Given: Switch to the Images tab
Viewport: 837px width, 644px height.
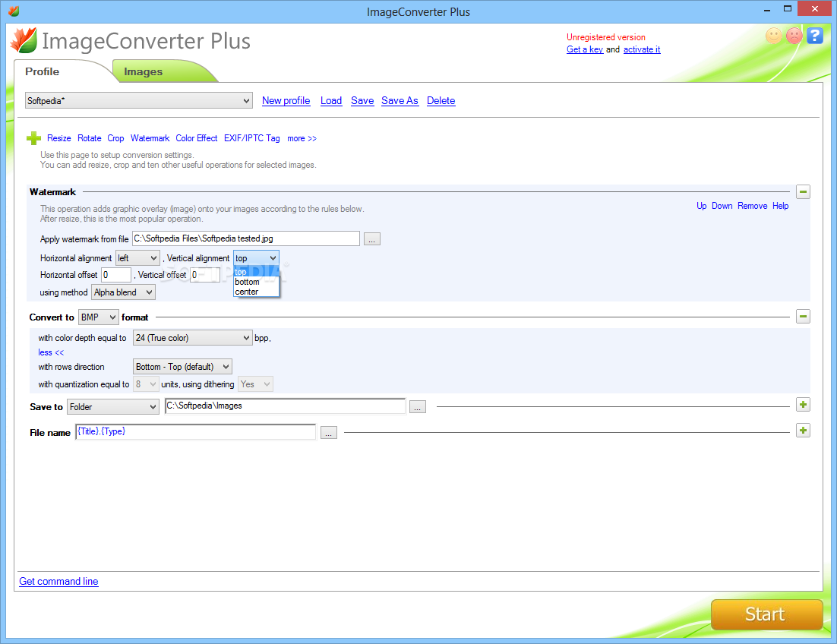Looking at the screenshot, I should [143, 71].
